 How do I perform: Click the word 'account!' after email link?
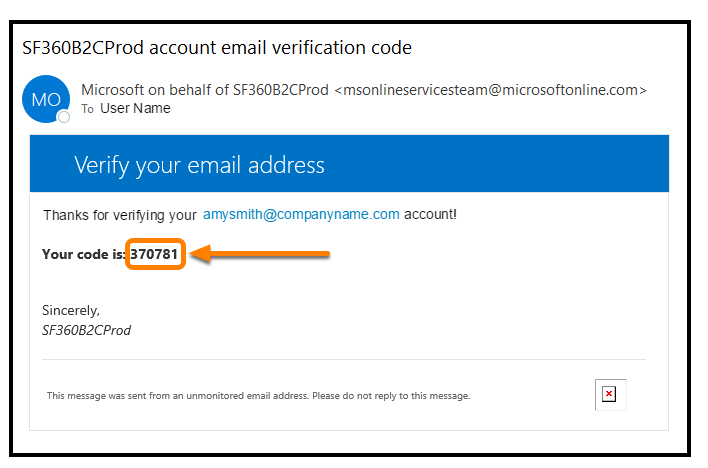pyautogui.click(x=431, y=214)
